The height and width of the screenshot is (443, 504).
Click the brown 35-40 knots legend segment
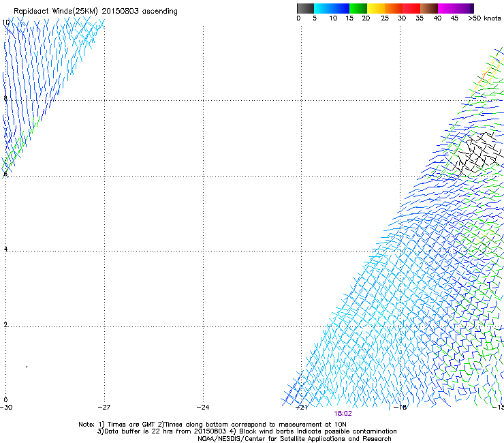pos(429,8)
